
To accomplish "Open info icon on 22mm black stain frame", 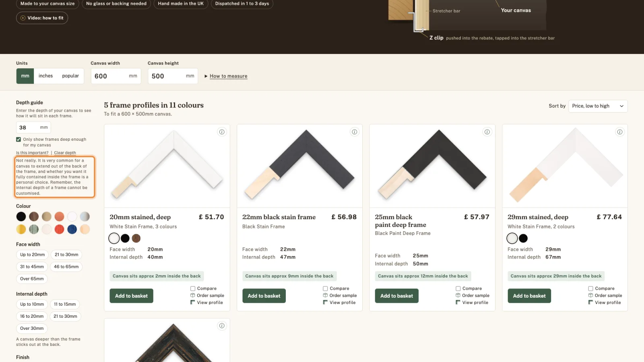I will 355,132.
